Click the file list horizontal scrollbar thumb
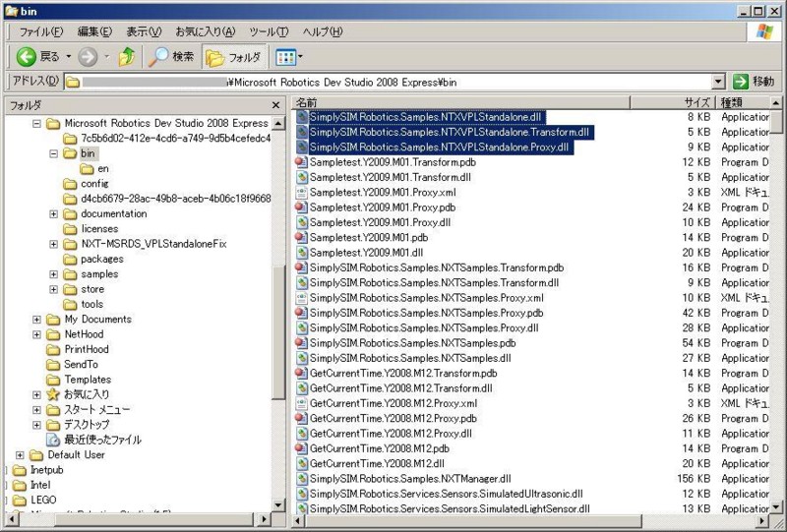 tap(472, 521)
